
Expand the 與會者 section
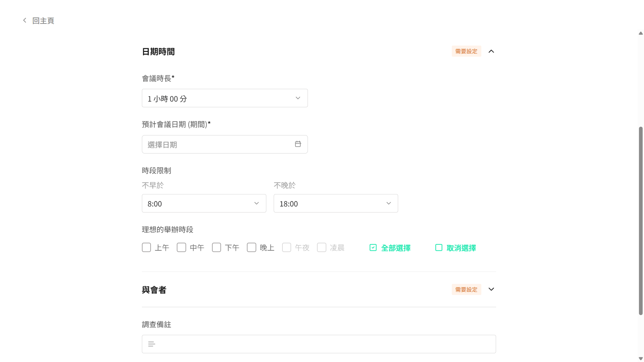click(491, 289)
